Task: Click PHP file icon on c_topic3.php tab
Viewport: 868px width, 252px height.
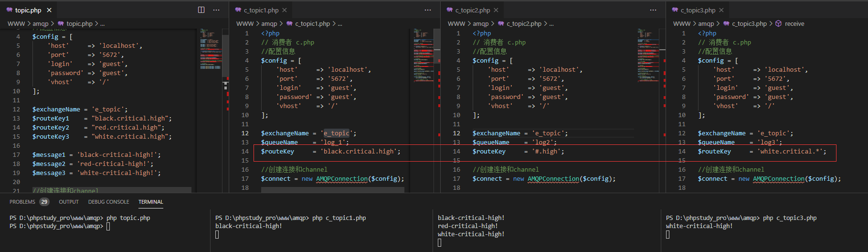Action: pos(675,10)
